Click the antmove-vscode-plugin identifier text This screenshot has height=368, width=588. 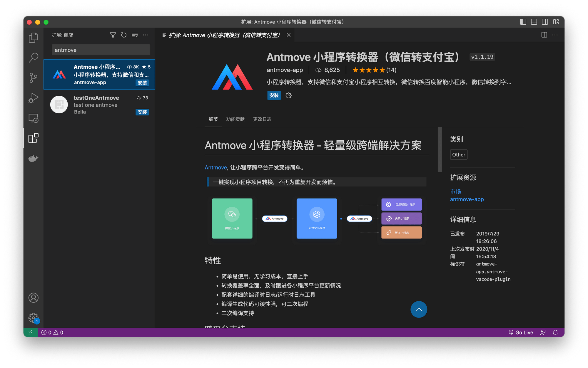[x=493, y=272]
